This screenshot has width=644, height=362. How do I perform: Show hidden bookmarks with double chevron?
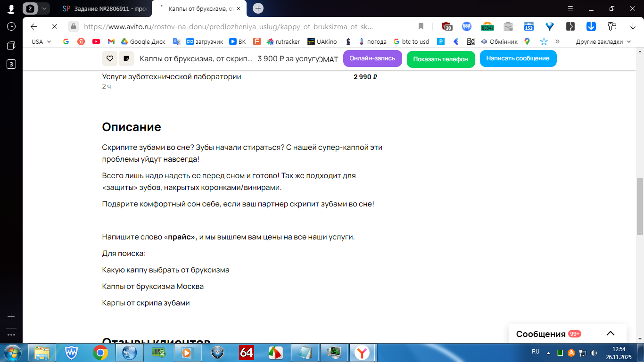557,41
